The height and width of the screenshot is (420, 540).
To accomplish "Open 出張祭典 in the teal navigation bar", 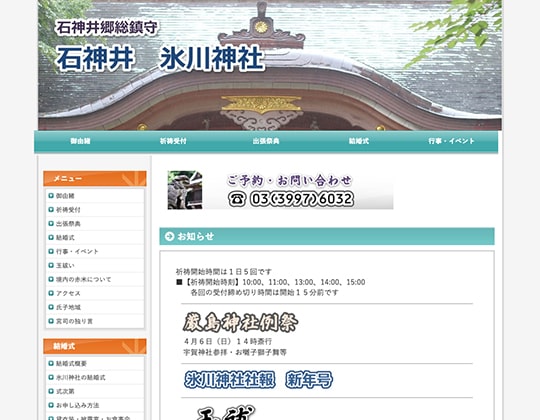I will 266,141.
